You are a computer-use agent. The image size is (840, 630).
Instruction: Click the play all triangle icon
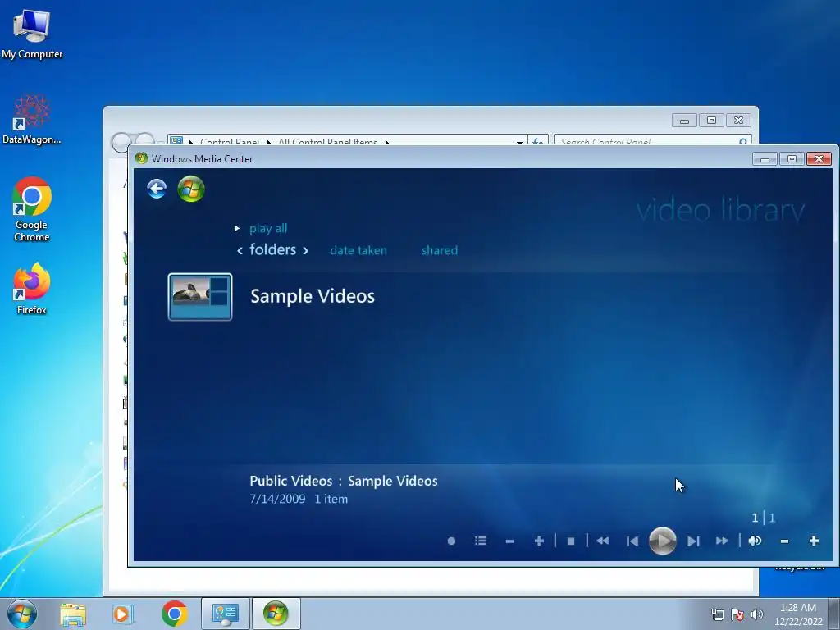[237, 228]
